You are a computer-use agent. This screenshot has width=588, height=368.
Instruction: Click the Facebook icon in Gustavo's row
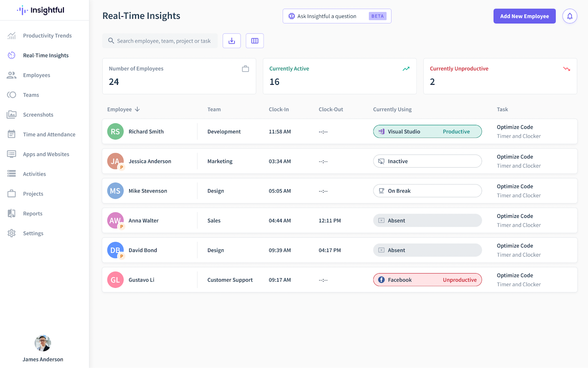click(381, 280)
